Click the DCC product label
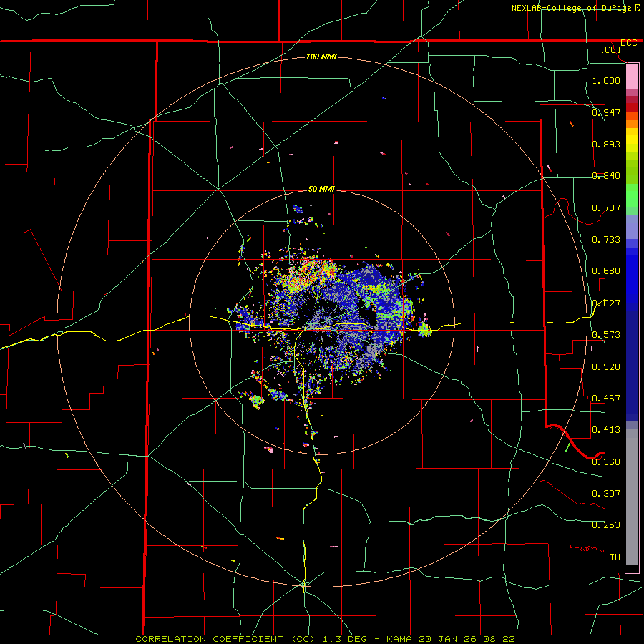Screen dimensions: 644x644 (628, 43)
